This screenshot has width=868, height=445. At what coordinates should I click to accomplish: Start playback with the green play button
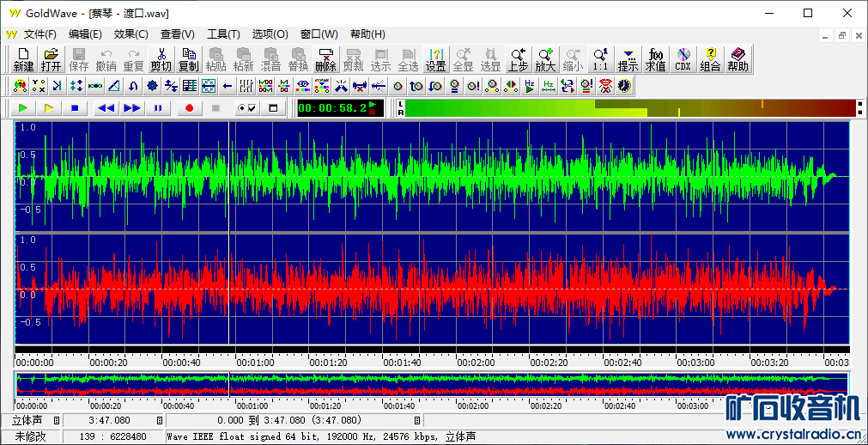22,108
